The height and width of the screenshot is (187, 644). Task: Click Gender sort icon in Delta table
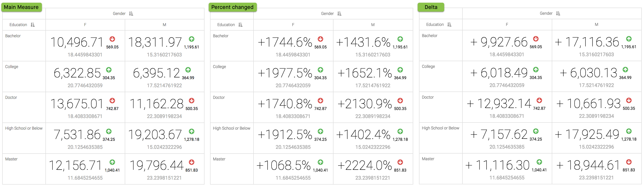[558, 14]
